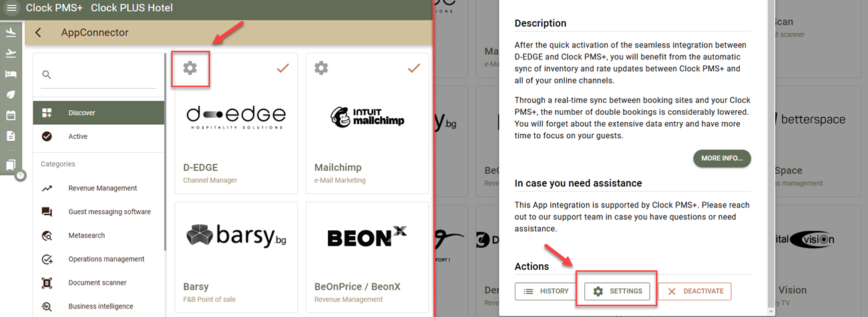Open the document icon in sidebar
This screenshot has height=317, width=868.
click(10, 136)
